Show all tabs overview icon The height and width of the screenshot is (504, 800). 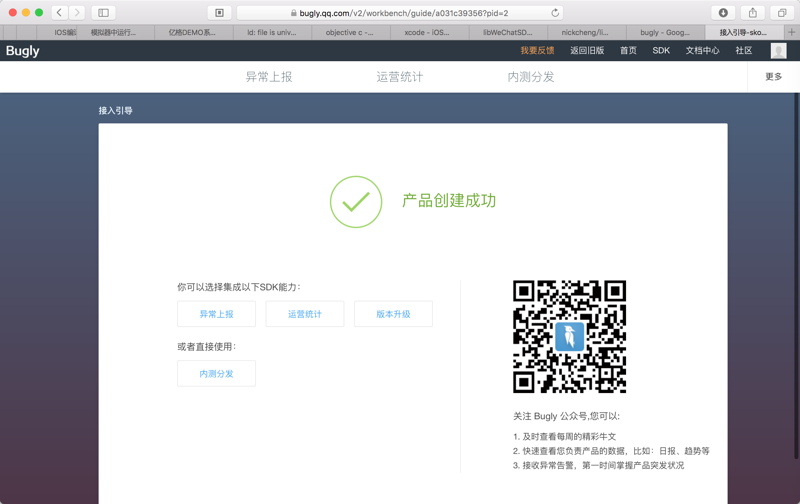782,13
